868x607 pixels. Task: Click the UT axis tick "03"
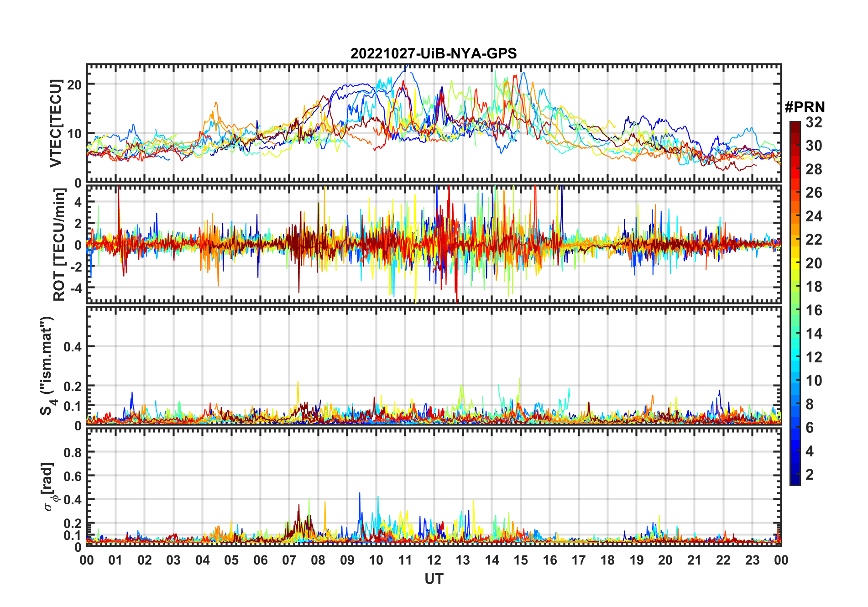(173, 560)
